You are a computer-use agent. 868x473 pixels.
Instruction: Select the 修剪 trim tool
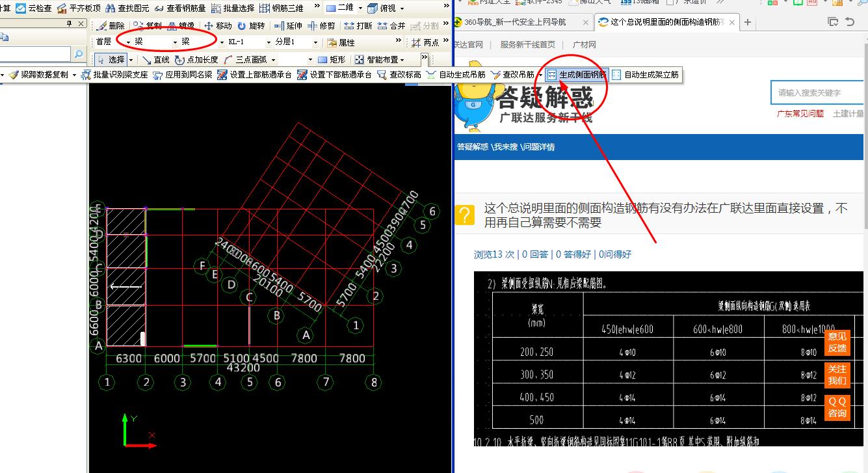tap(321, 26)
